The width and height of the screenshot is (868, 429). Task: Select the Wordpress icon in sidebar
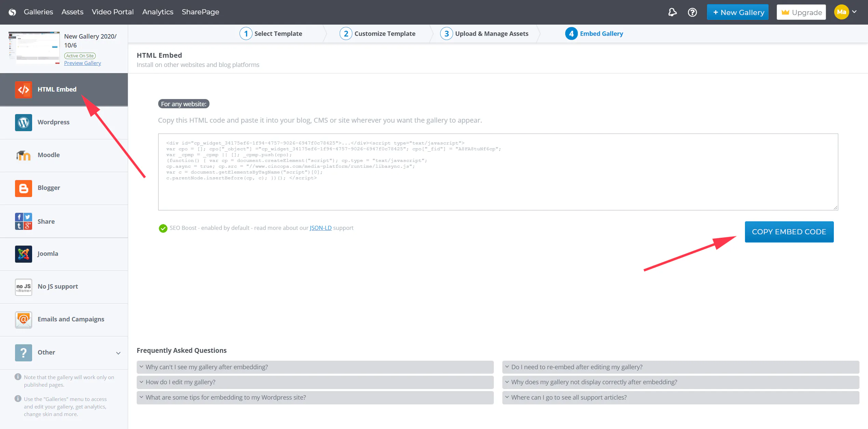tap(24, 122)
